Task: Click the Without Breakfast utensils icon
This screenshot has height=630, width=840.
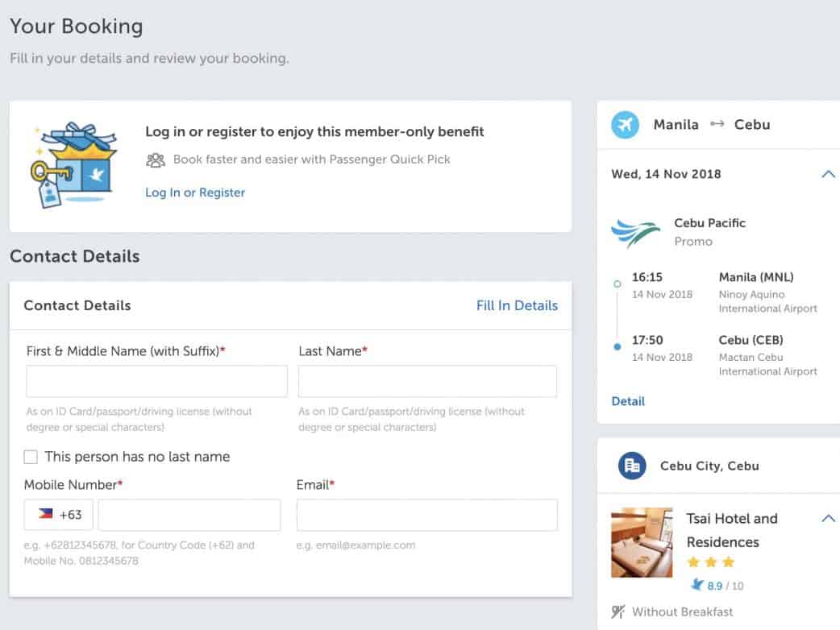Action: point(618,612)
